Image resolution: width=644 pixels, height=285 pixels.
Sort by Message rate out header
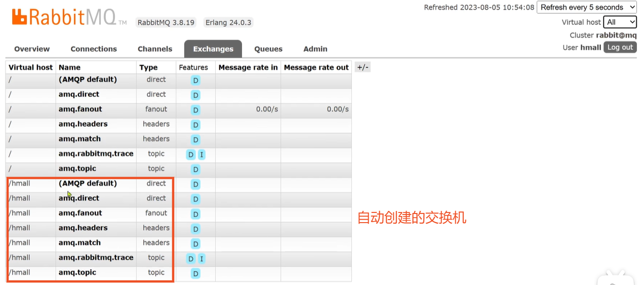pyautogui.click(x=316, y=67)
